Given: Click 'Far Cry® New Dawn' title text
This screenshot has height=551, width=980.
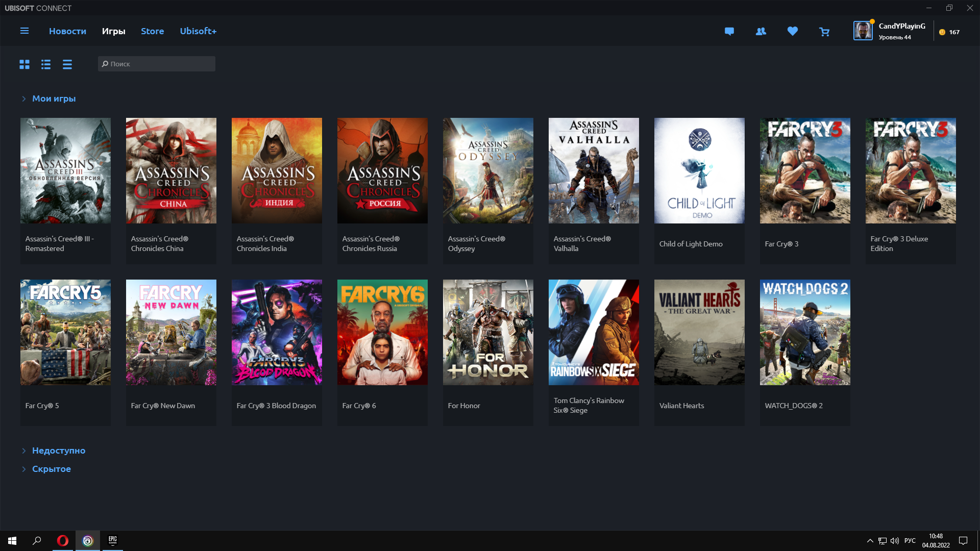Looking at the screenshot, I should [163, 406].
